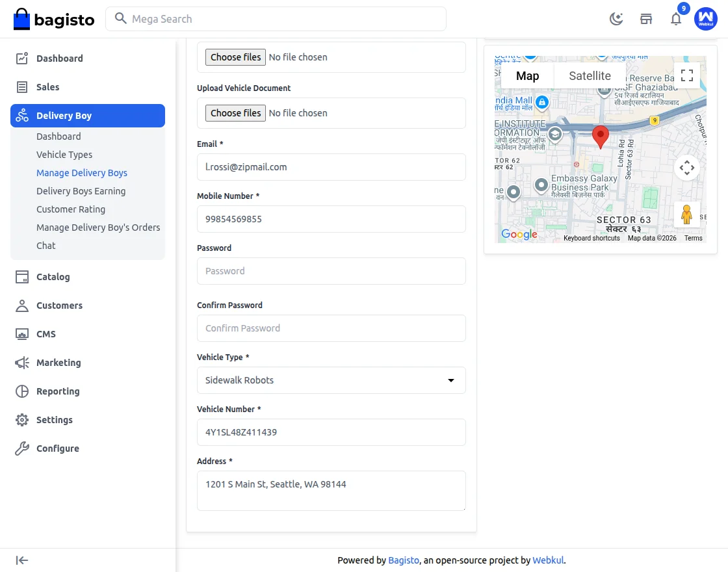
Task: Open Catalog section in sidebar
Action: coord(53,277)
